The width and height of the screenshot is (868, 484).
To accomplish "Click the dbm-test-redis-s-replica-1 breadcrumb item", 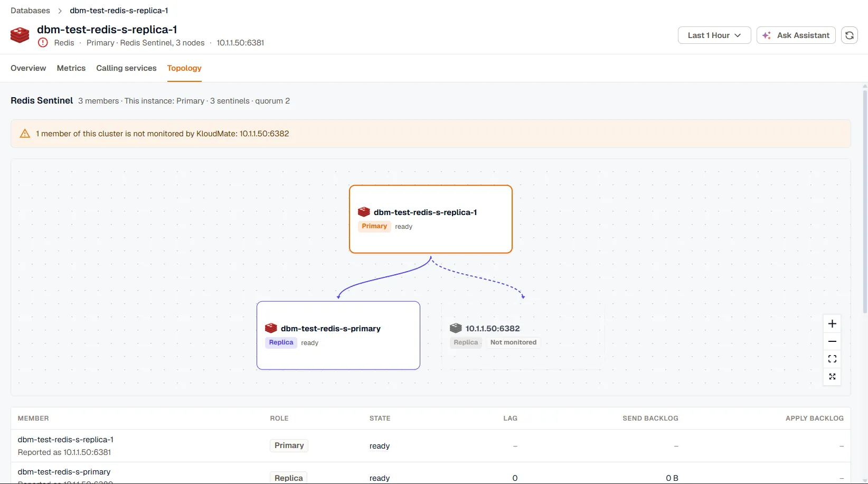I will click(119, 11).
